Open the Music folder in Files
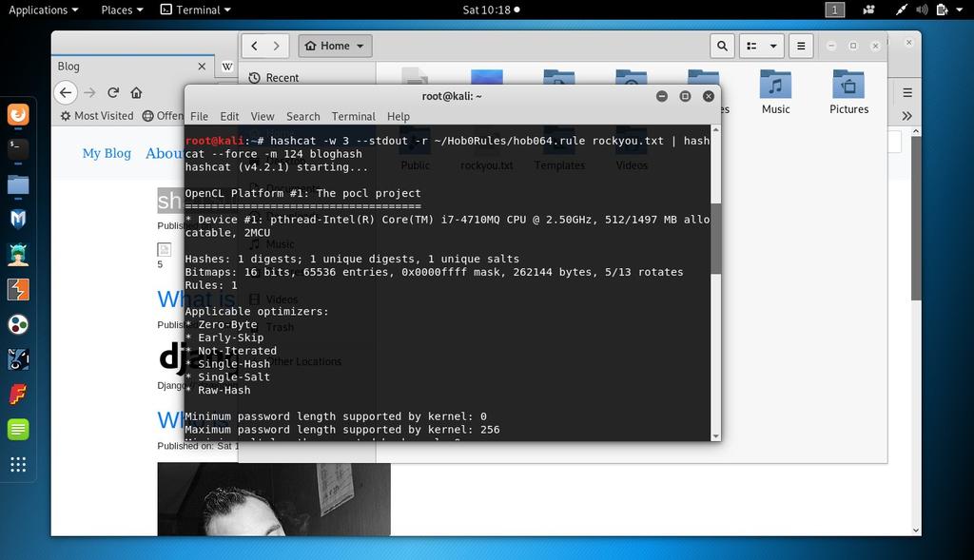974x560 pixels. pos(776,92)
